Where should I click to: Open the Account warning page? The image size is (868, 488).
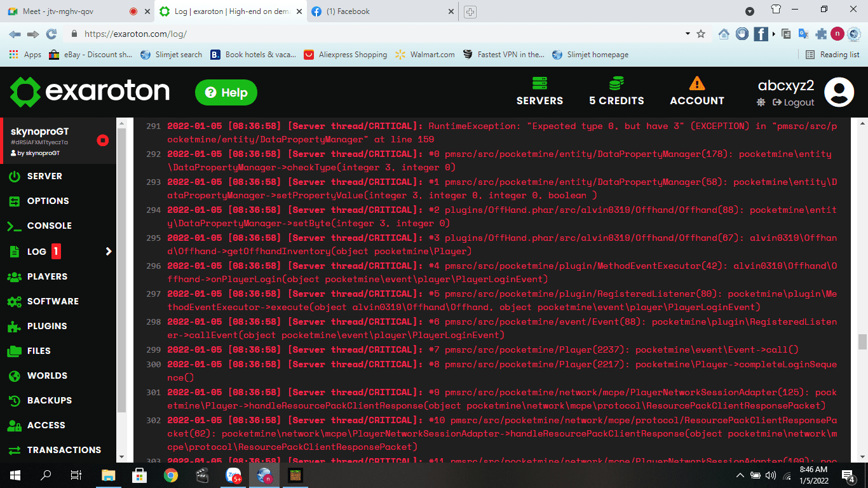tap(697, 91)
